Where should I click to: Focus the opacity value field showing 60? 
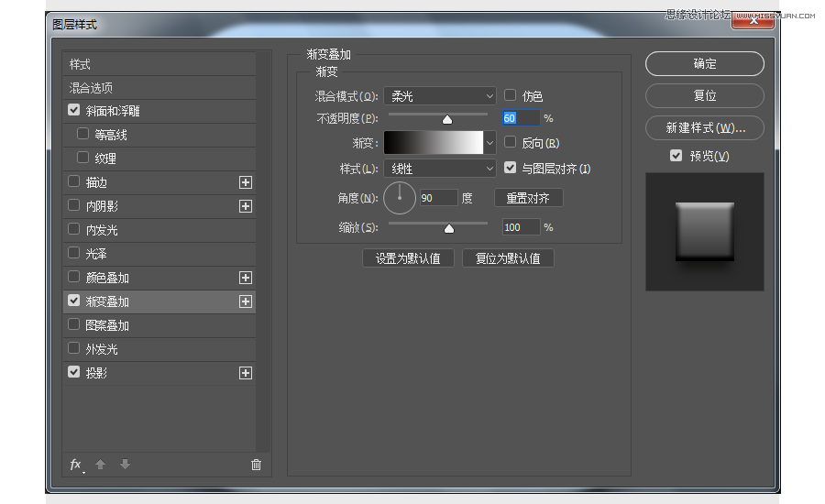521,118
